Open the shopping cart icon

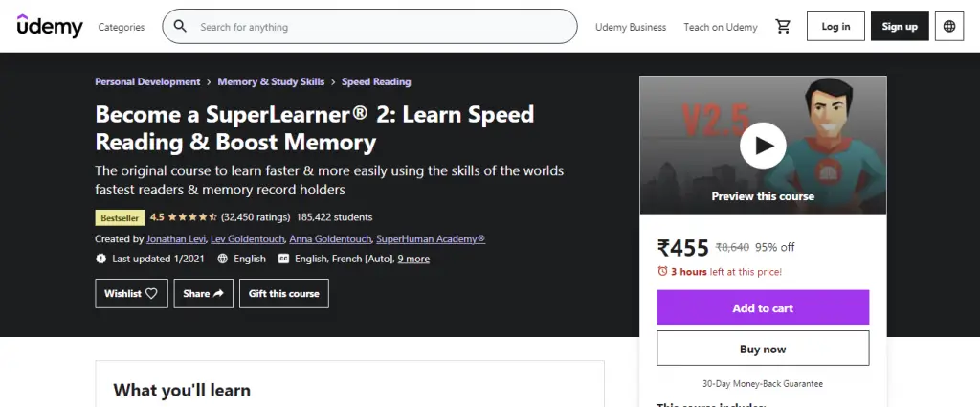pyautogui.click(x=783, y=27)
